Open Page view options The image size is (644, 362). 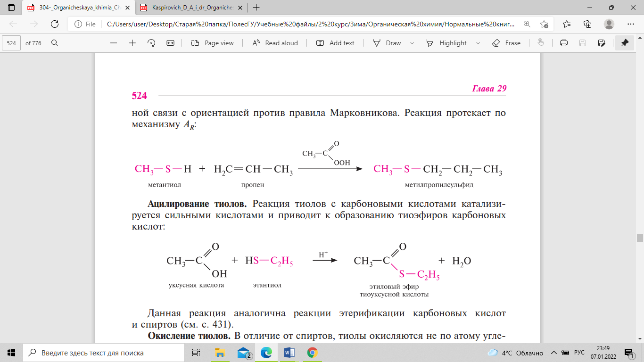point(213,43)
